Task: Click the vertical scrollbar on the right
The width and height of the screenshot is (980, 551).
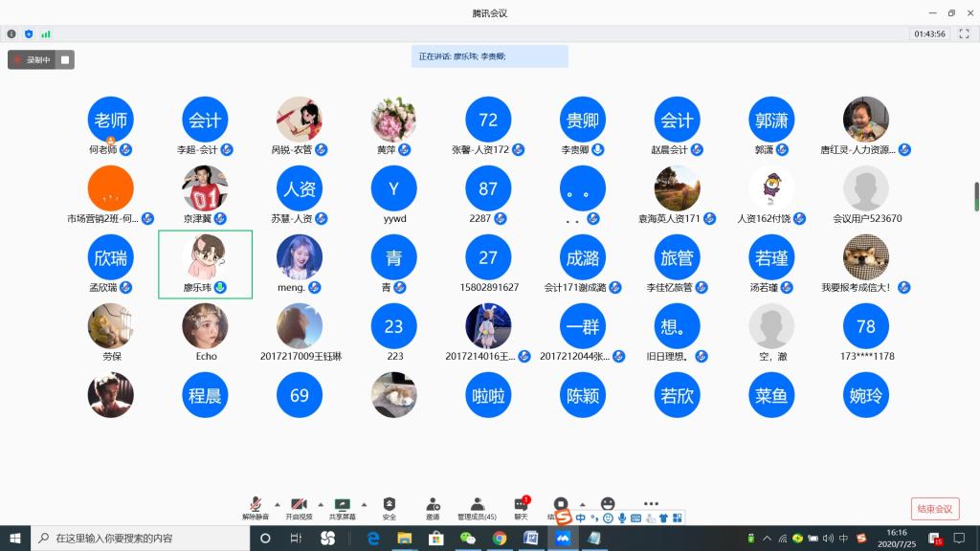Action: coord(976,194)
